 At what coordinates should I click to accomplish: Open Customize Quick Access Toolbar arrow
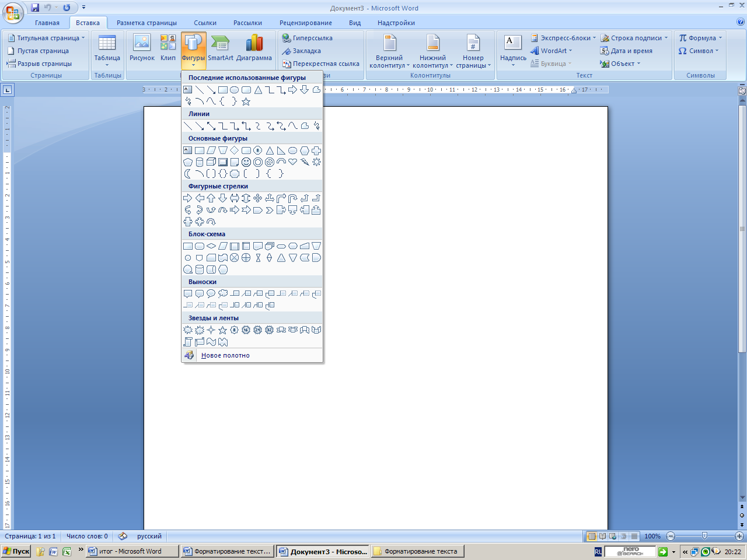pyautogui.click(x=84, y=8)
